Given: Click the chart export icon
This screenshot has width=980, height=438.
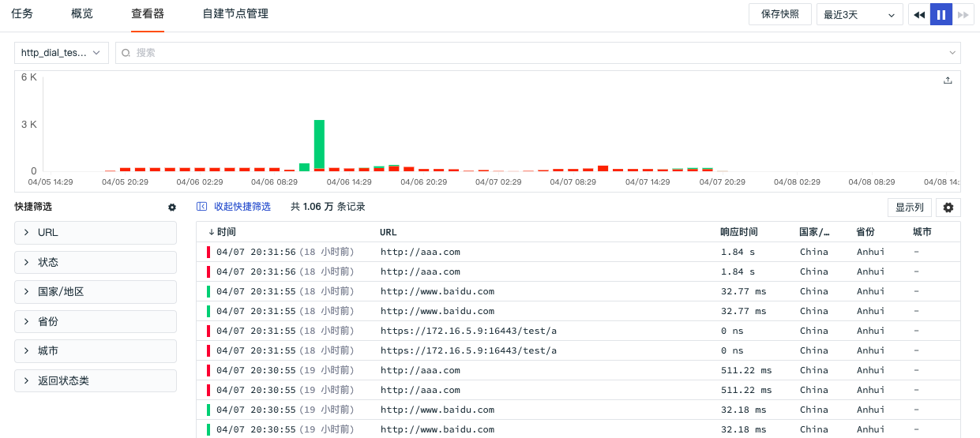Looking at the screenshot, I should click(x=948, y=80).
